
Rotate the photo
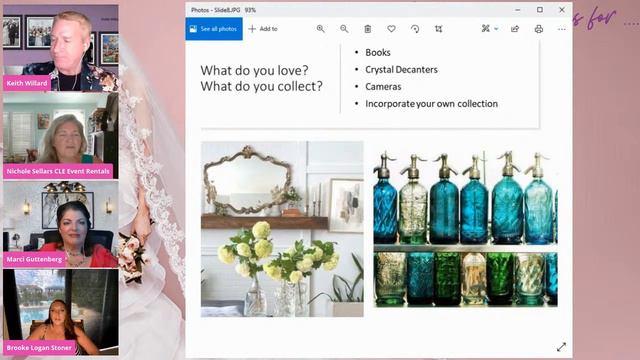click(415, 29)
